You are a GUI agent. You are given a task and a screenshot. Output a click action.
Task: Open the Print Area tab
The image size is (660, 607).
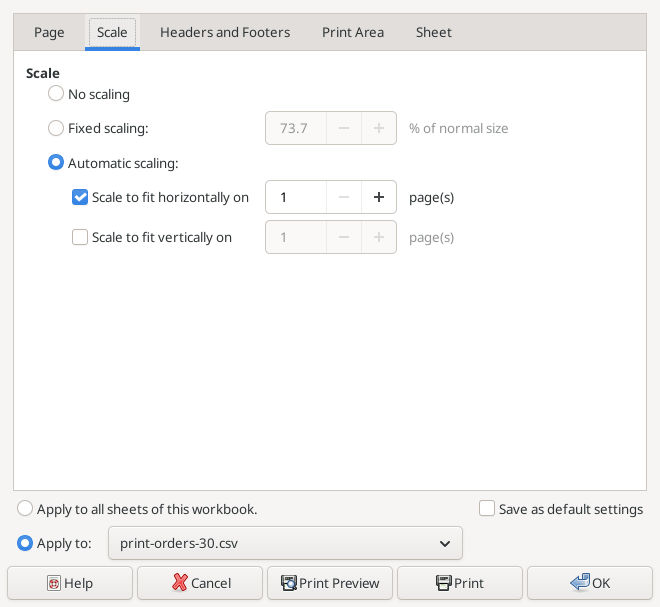tap(353, 32)
